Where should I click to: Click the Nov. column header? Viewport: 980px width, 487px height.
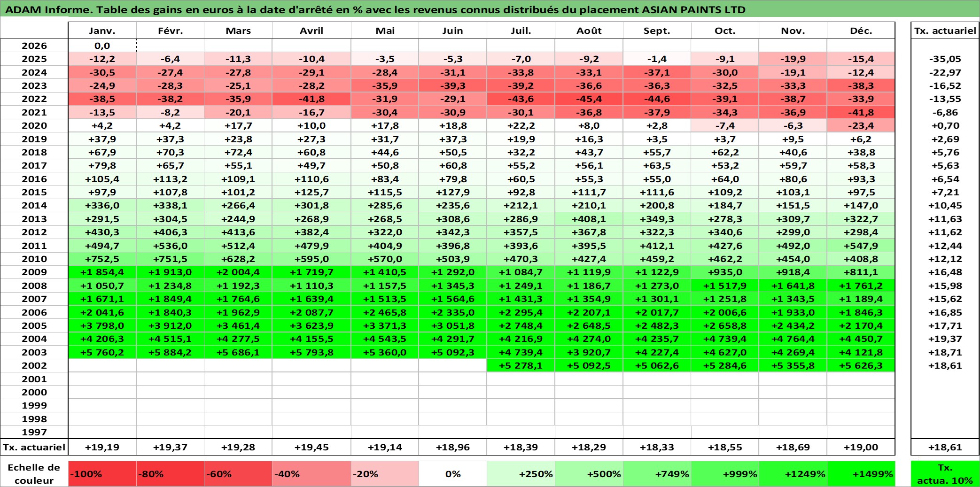pos(793,31)
